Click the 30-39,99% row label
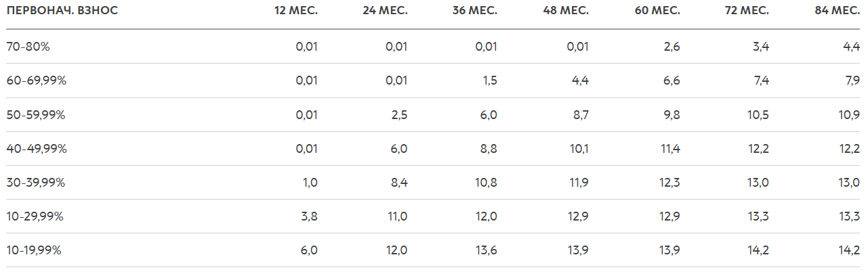 36,182
